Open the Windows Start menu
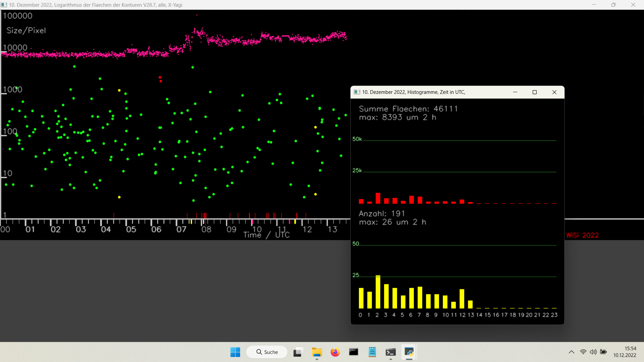This screenshot has height=362, width=644. click(x=235, y=352)
